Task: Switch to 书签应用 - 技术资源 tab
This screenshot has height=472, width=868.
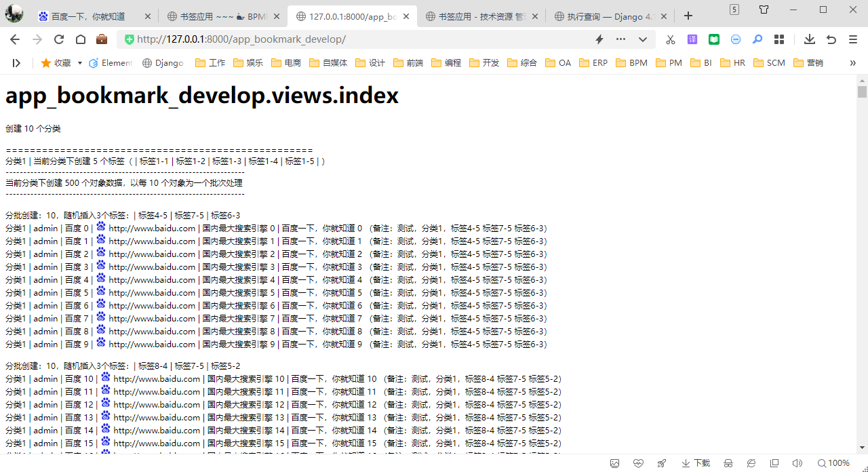Action: click(481, 16)
